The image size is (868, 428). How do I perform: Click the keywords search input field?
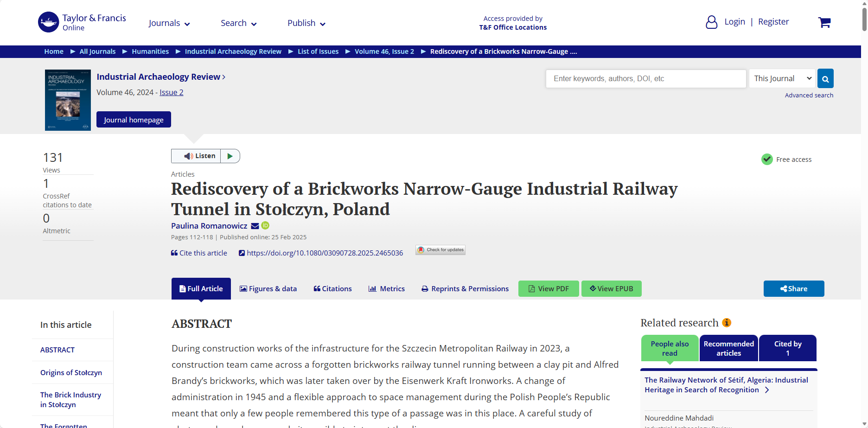coord(645,79)
